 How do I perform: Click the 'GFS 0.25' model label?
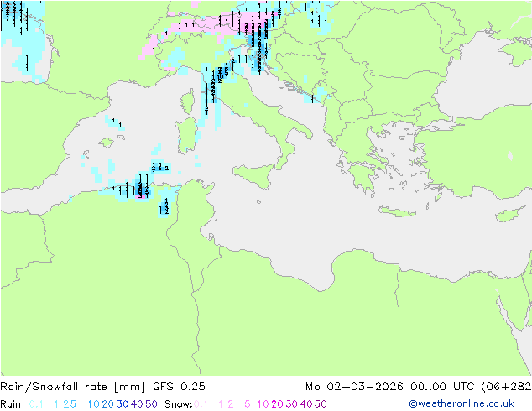(179, 387)
